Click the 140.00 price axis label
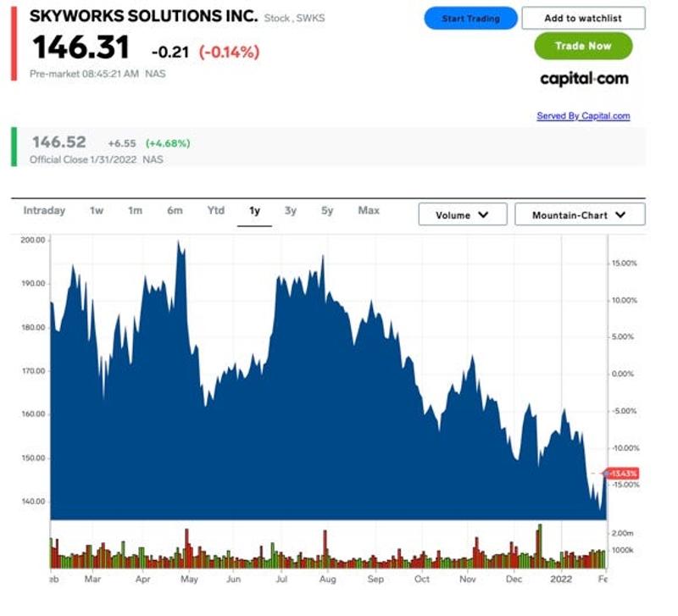Viewport: 678px width, 616px height. 33,502
